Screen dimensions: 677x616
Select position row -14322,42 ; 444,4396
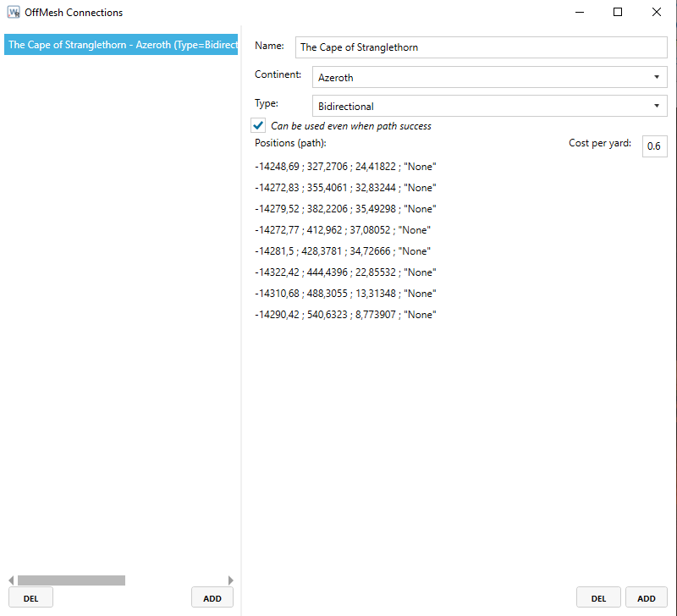pyautogui.click(x=345, y=272)
